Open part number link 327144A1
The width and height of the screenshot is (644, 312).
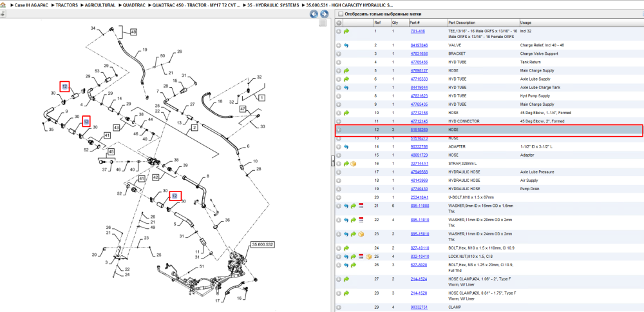(x=419, y=164)
